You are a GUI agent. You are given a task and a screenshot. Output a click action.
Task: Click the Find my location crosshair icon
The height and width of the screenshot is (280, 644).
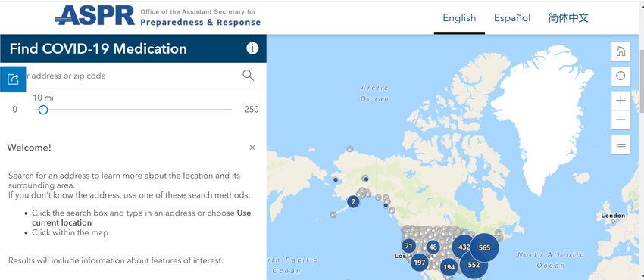[621, 76]
